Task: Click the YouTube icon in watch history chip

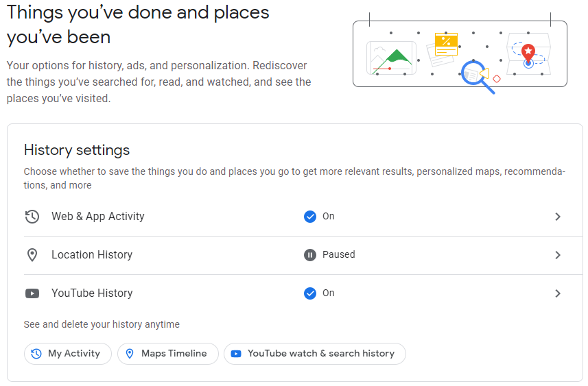Action: click(x=236, y=354)
